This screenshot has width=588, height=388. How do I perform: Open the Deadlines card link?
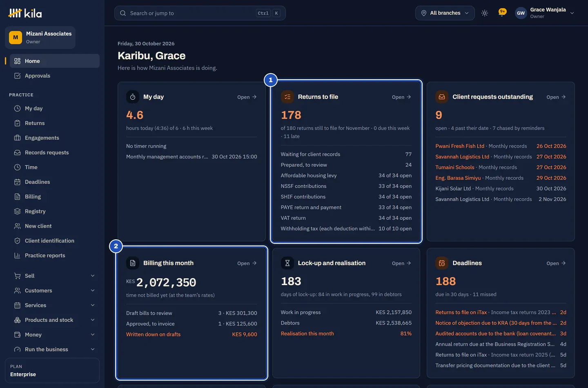[556, 263]
